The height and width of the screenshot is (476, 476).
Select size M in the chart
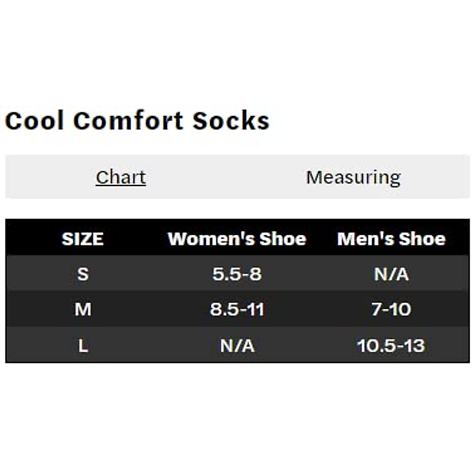coord(83,309)
